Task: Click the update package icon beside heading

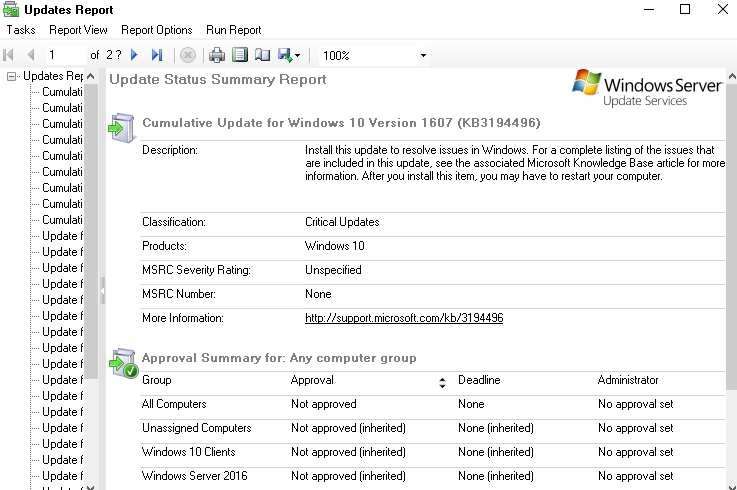Action: [122, 127]
